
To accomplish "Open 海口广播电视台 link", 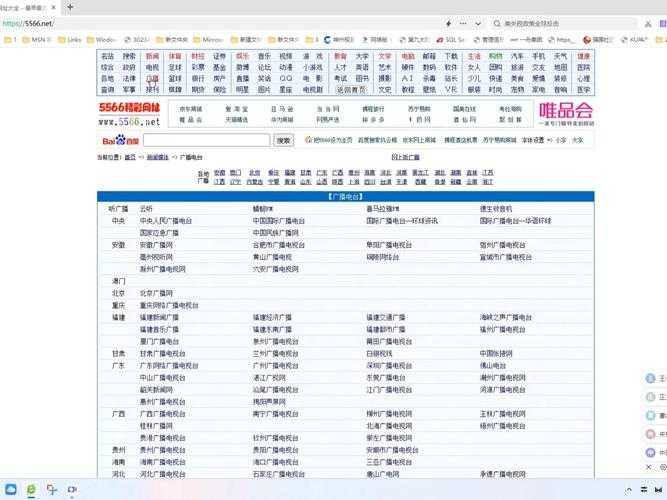I will (276, 462).
